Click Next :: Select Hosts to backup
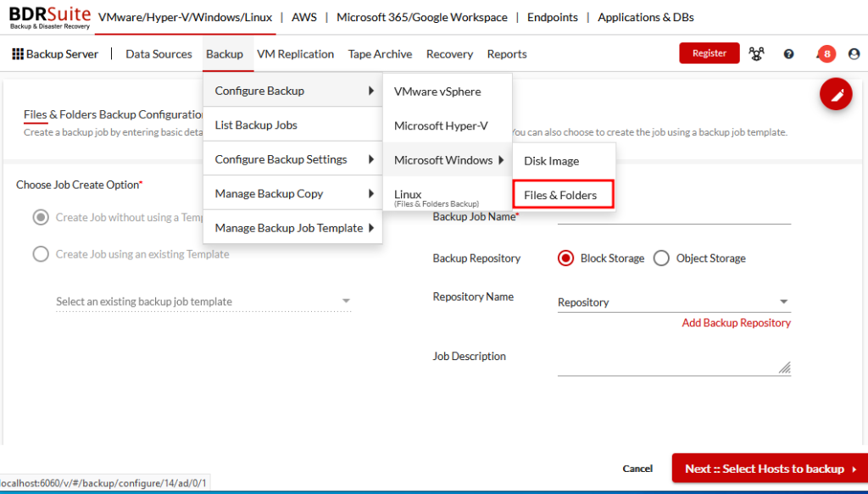 770,469
